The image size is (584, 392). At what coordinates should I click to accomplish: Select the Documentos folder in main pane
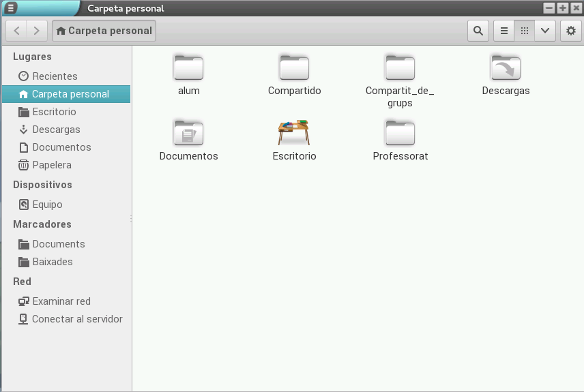[188, 133]
